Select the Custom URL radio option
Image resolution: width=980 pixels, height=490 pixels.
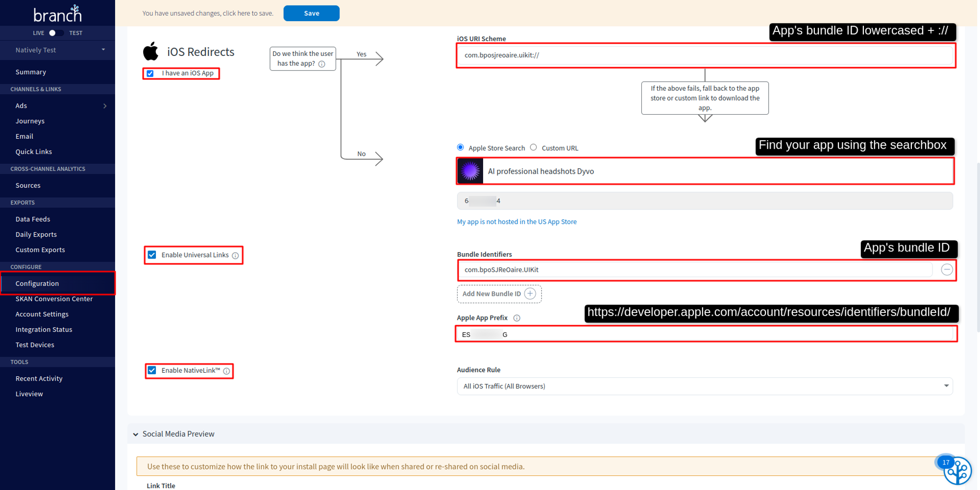point(534,148)
